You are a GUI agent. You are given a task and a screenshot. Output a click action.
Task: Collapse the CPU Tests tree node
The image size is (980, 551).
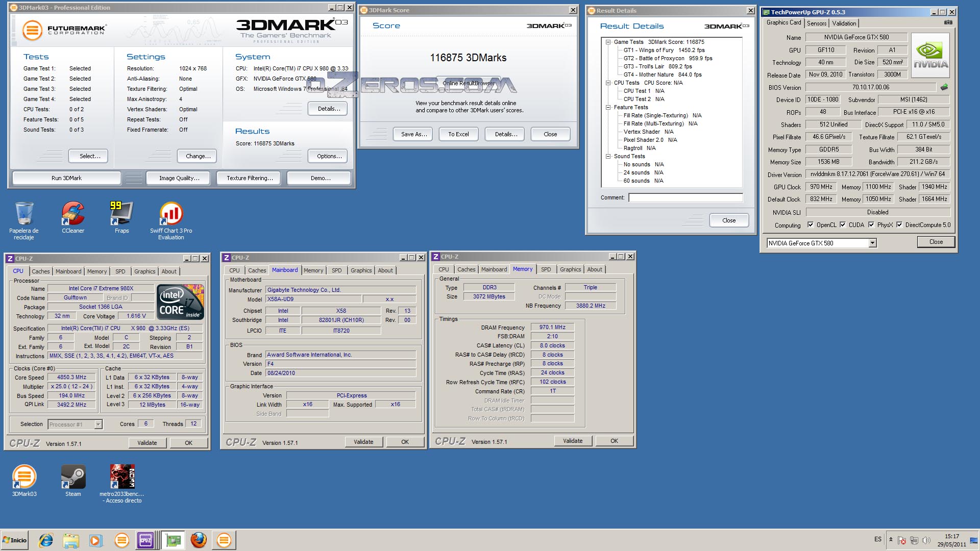coord(608,83)
